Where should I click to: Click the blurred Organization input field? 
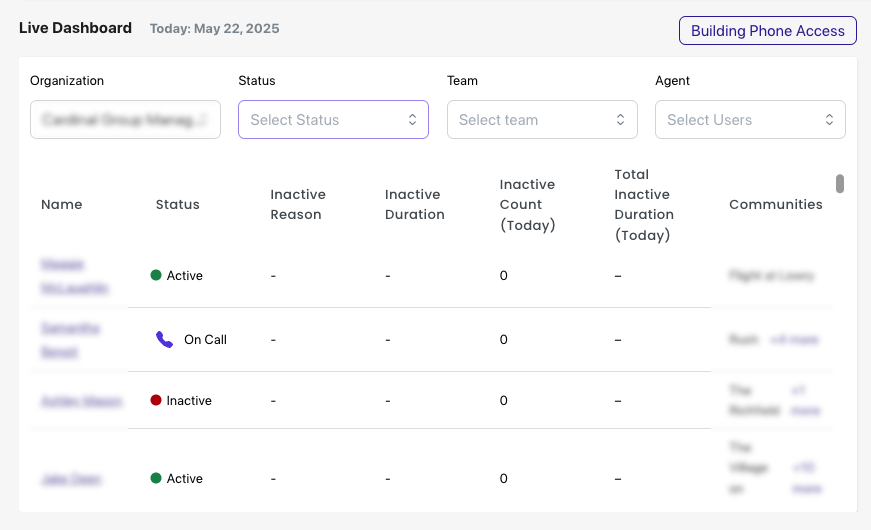126,119
